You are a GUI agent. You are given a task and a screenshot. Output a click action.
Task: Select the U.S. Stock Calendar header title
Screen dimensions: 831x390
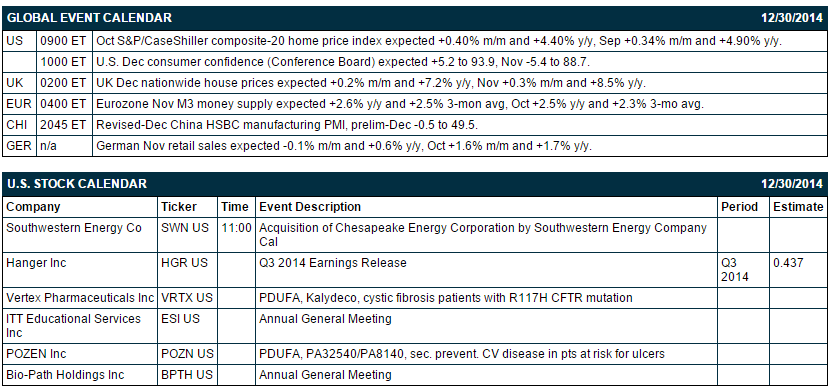pyautogui.click(x=76, y=184)
